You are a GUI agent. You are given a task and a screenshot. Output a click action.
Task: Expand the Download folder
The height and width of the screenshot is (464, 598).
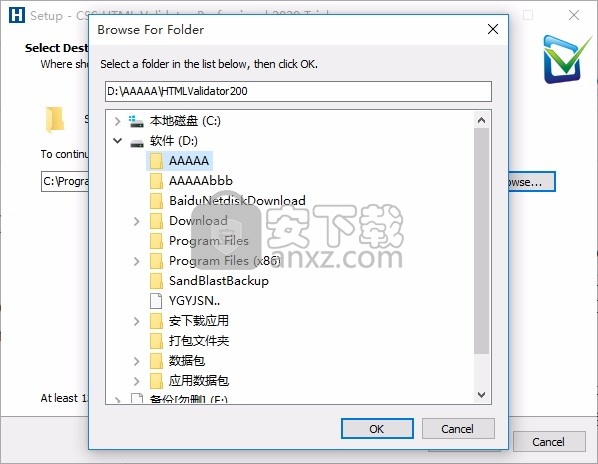[x=137, y=221]
